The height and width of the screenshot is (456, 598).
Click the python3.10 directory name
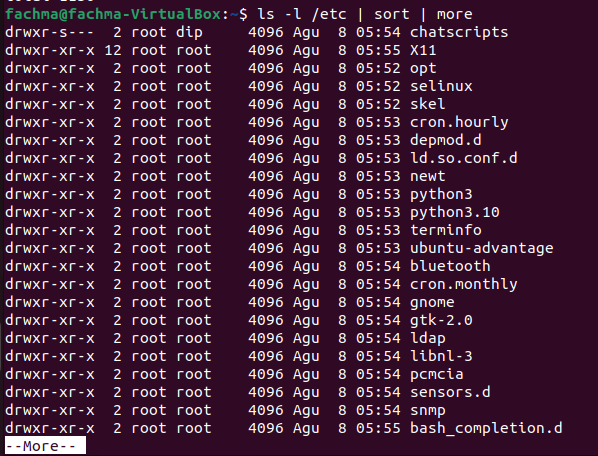coord(455,213)
